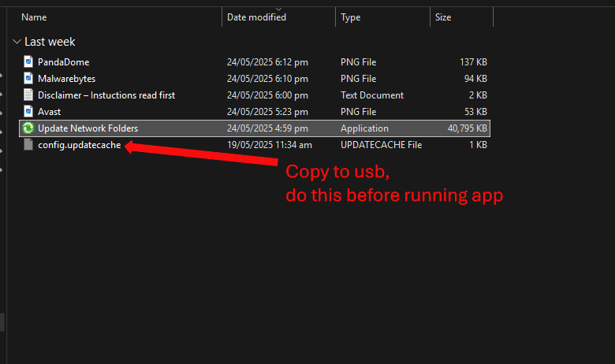Select the config.updatecache file name
Viewport: 615px width, 364px height.
pyautogui.click(x=79, y=145)
